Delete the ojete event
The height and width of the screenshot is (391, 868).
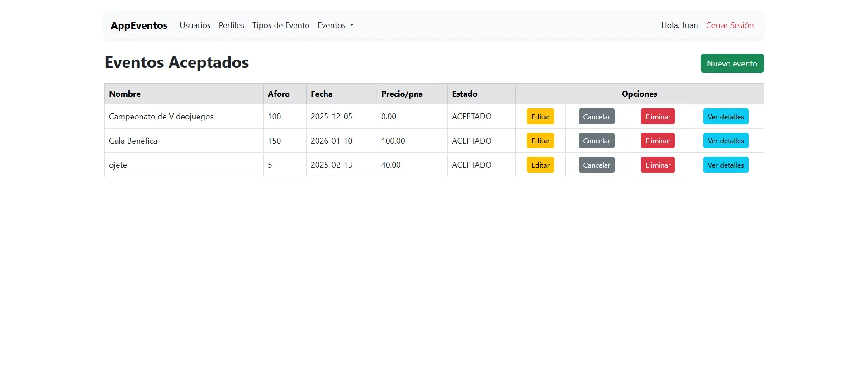click(658, 165)
